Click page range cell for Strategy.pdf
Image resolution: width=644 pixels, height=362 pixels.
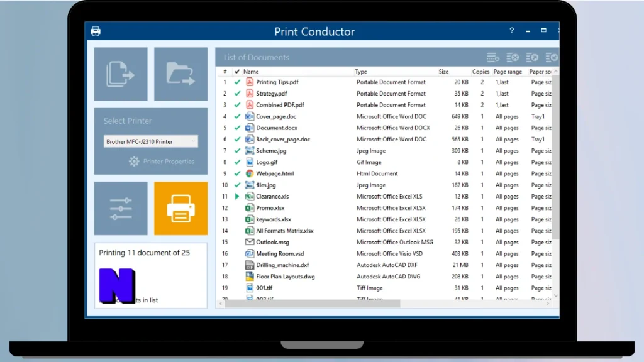click(502, 94)
